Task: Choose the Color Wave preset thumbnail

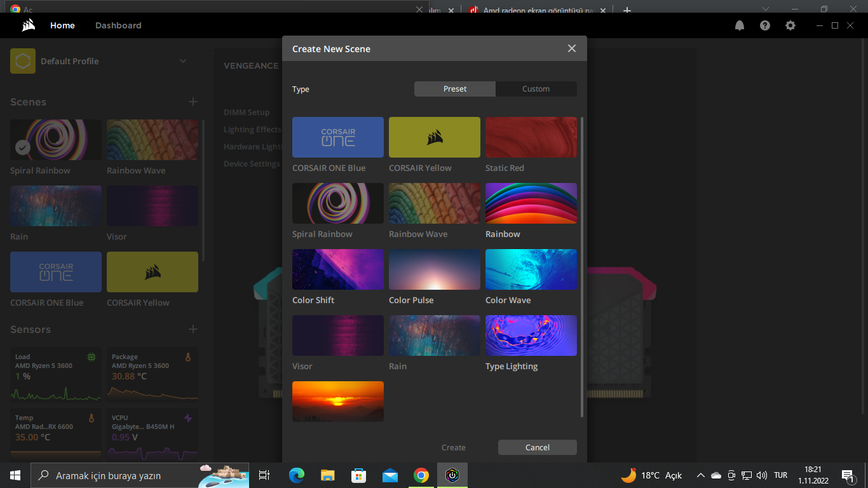Action: point(531,269)
